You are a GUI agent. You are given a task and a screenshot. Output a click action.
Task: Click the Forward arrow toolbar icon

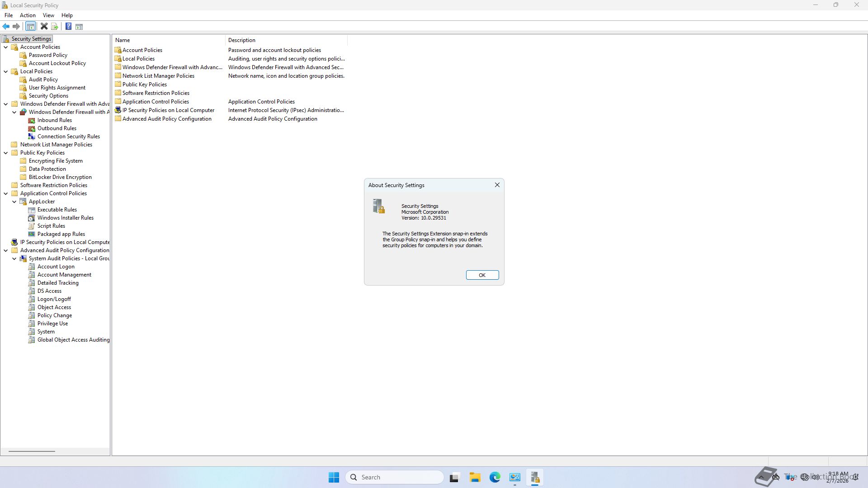pos(16,27)
